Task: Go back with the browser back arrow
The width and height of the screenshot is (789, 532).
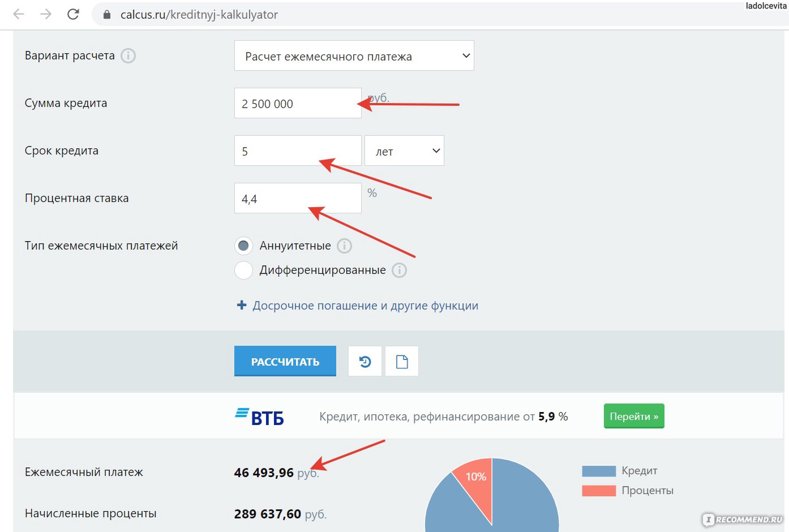Action: pos(19,14)
